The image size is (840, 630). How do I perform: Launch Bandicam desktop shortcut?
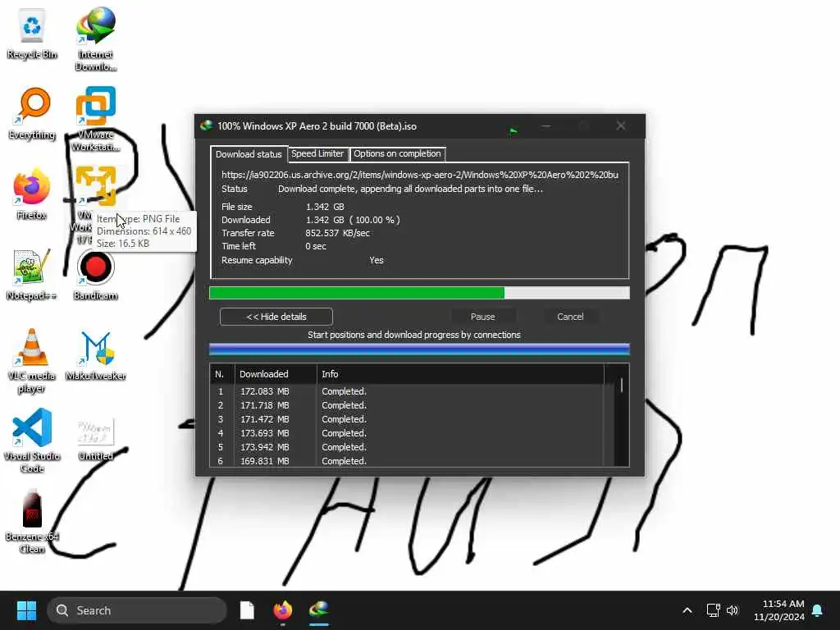pyautogui.click(x=95, y=274)
